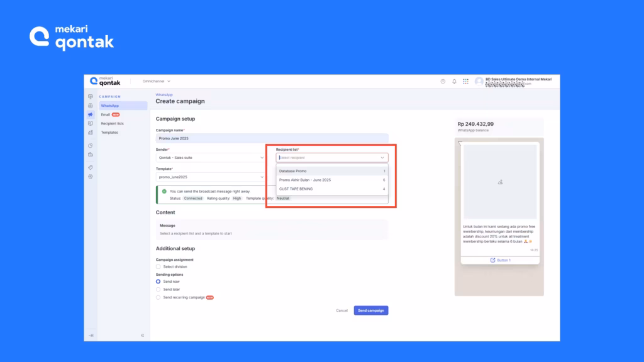The image size is (644, 362).
Task: Click the High rating quality badge
Action: pyautogui.click(x=237, y=198)
